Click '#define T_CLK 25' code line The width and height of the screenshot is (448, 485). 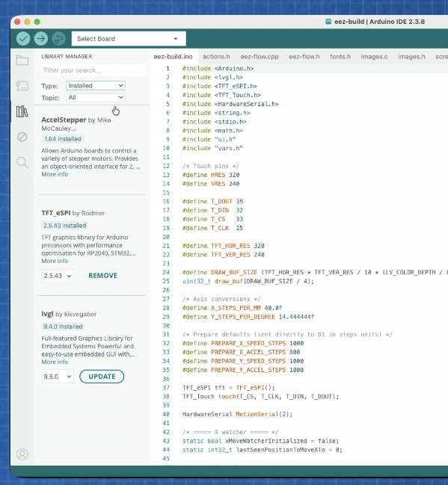click(x=212, y=228)
